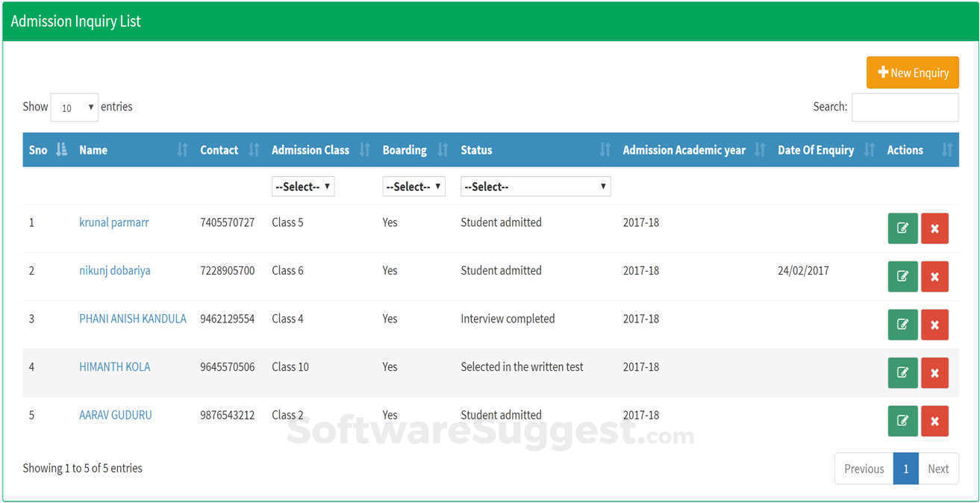
Task: Click edit icon for krunal parmarr row
Action: coord(902,228)
